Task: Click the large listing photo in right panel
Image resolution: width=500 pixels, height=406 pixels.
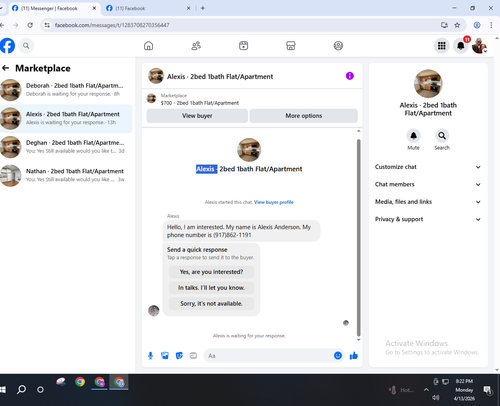Action: pyautogui.click(x=428, y=84)
